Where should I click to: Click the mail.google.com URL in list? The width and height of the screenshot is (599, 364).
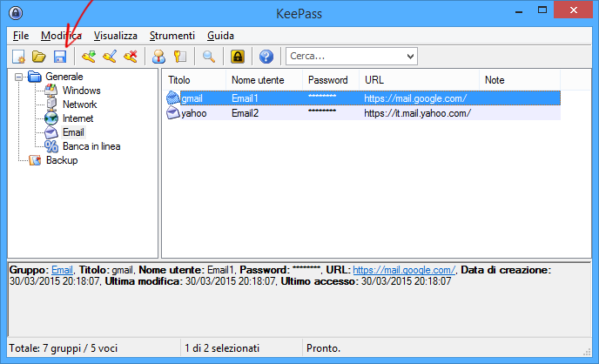[x=415, y=98]
